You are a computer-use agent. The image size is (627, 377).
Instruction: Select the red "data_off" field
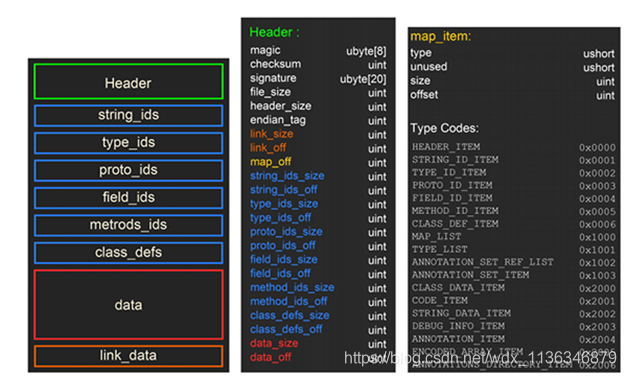[x=271, y=357]
